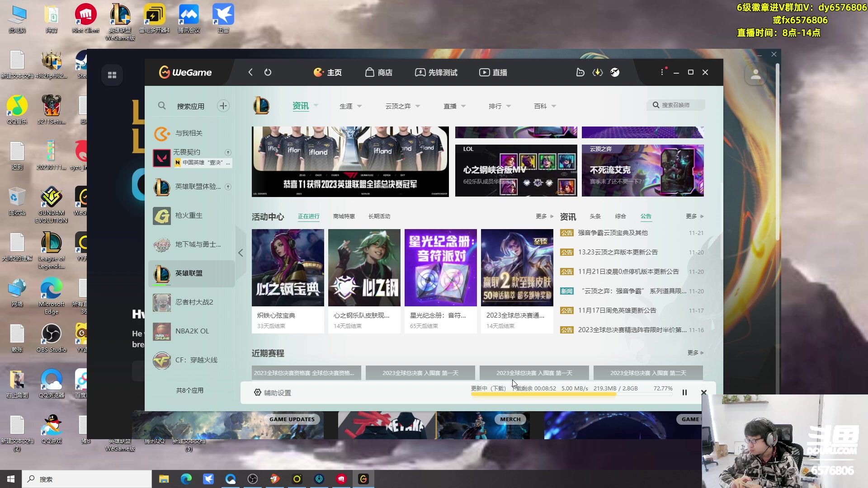This screenshot has height=488, width=868.
Task: Click the profile avatar in Riot Client
Action: point(756,75)
